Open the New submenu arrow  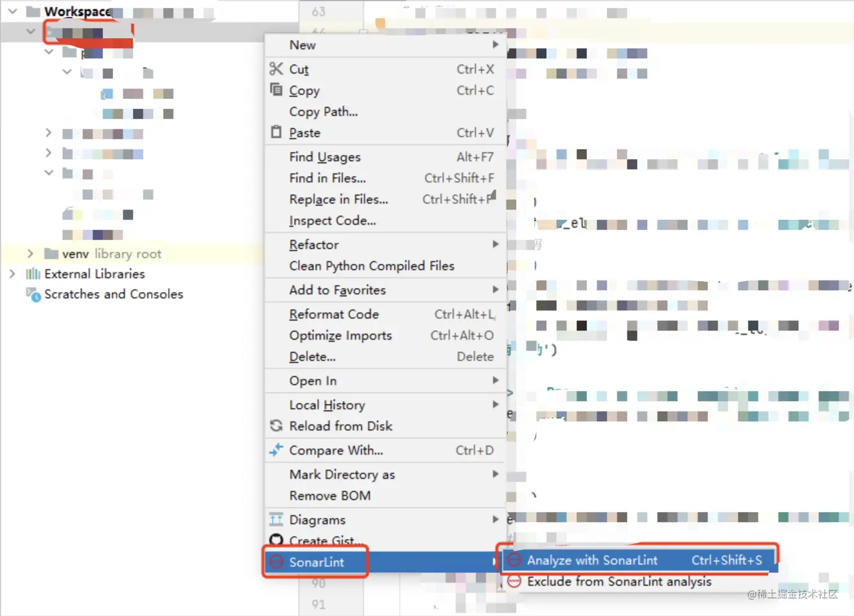(495, 45)
